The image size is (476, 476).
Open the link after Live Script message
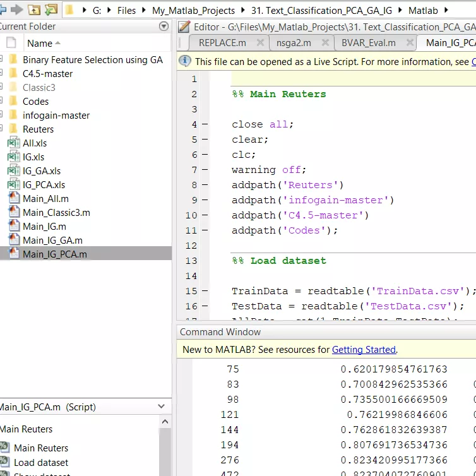pos(473,62)
